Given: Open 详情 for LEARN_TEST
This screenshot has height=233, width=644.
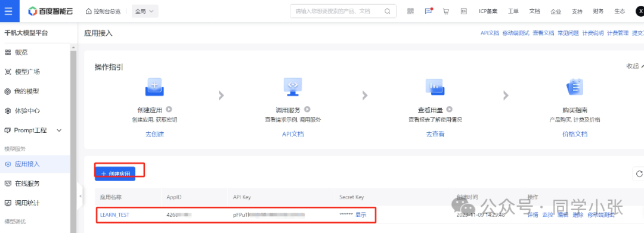Looking at the screenshot, I should [x=532, y=215].
